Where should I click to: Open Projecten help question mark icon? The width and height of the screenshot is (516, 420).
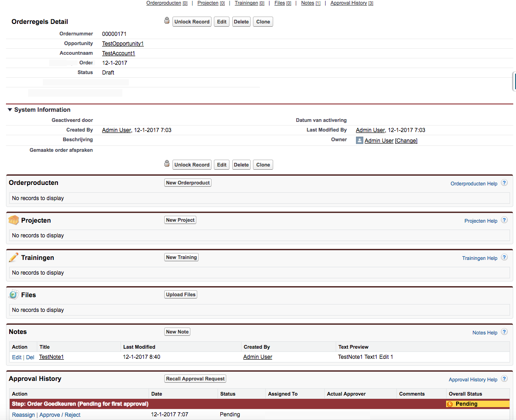coord(504,220)
